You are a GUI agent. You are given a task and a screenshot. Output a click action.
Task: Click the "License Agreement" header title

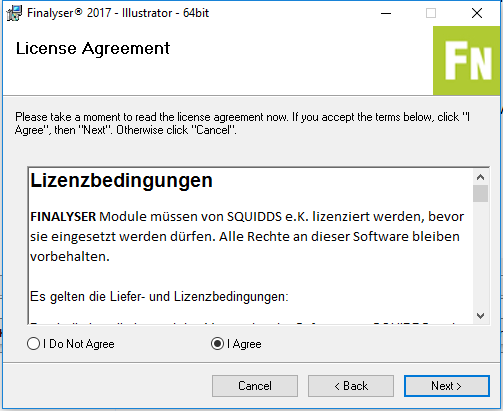(x=93, y=48)
